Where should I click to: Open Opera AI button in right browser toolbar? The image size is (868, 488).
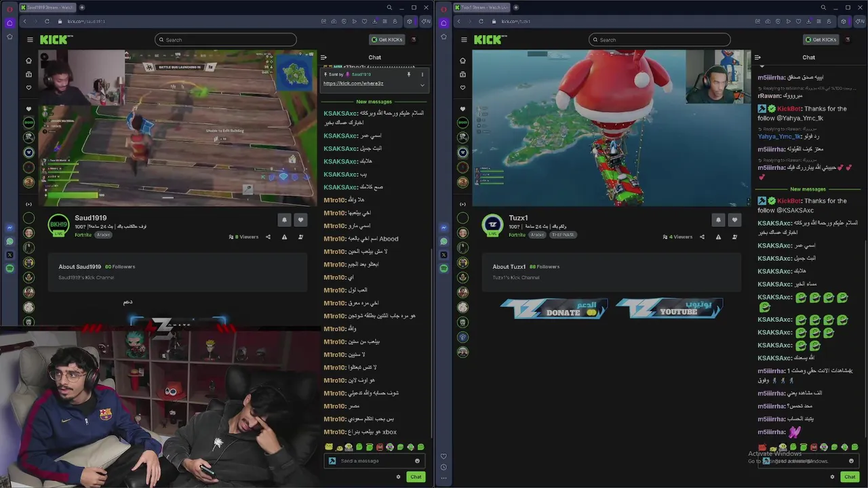click(860, 21)
